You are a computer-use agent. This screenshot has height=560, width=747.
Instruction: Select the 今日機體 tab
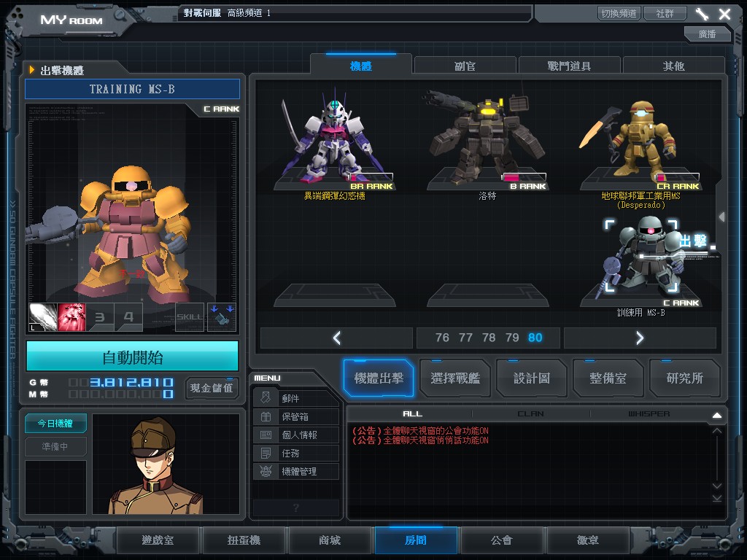[x=55, y=424]
